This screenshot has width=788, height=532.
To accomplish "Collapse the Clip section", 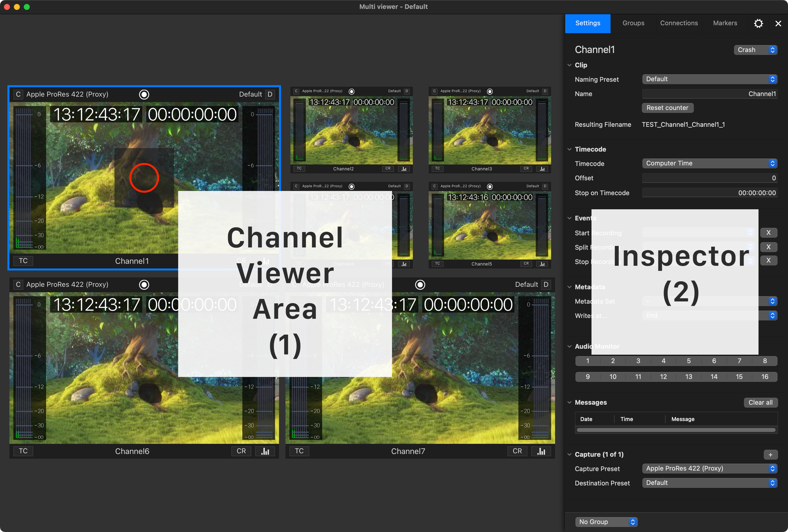I will coord(570,65).
